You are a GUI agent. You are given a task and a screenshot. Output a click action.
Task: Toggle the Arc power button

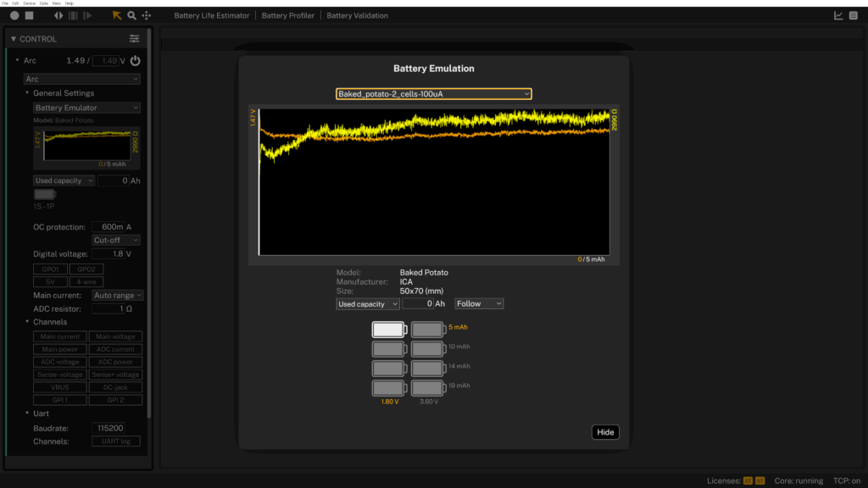click(135, 61)
